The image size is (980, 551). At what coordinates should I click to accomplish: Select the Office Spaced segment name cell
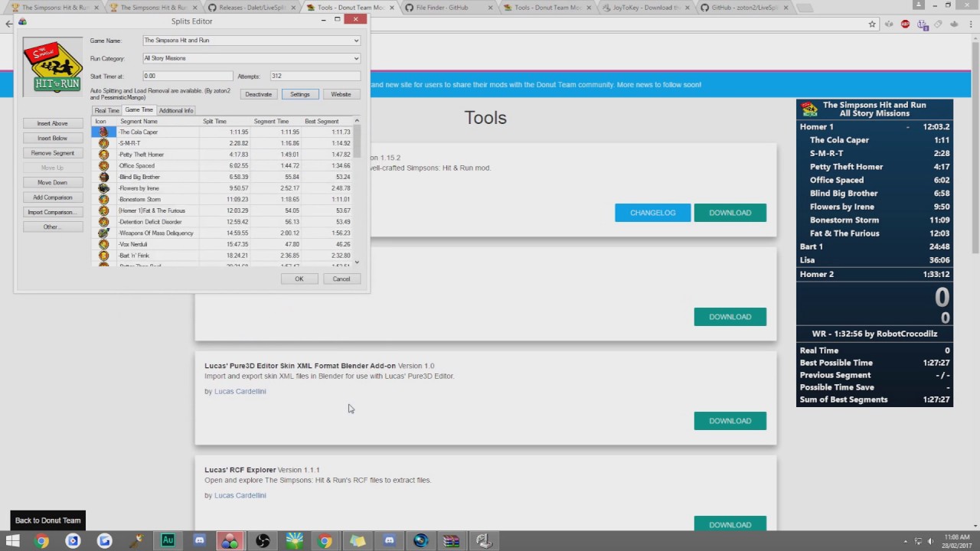click(158, 165)
